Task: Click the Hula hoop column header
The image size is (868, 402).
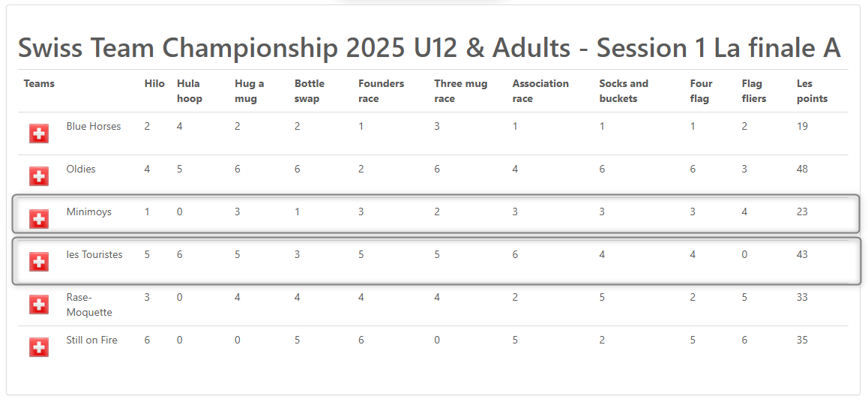Action: (190, 91)
